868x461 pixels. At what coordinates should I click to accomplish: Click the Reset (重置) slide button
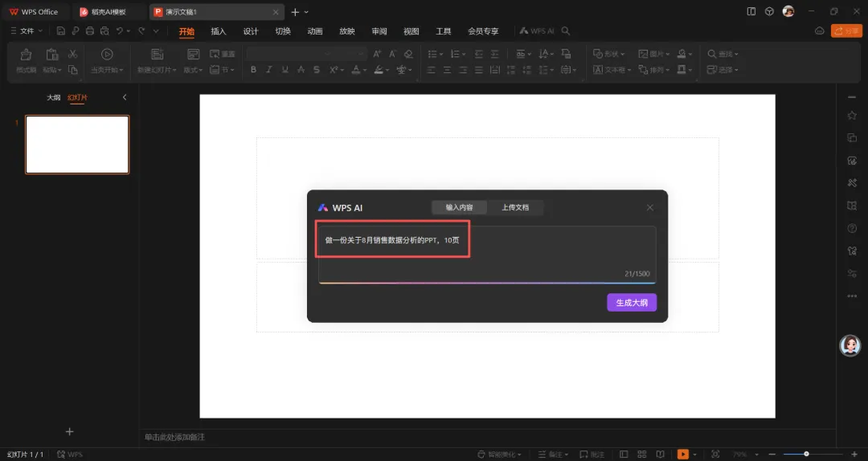(222, 54)
